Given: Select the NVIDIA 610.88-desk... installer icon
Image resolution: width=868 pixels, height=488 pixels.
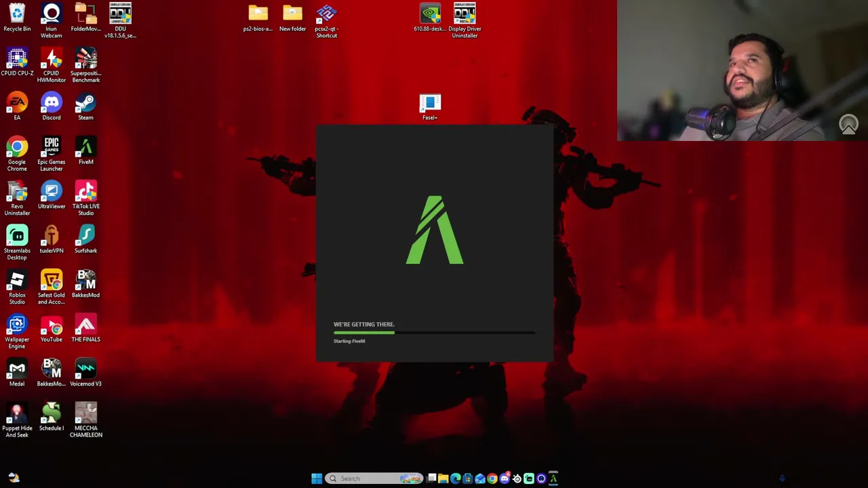Looking at the screenshot, I should (430, 18).
